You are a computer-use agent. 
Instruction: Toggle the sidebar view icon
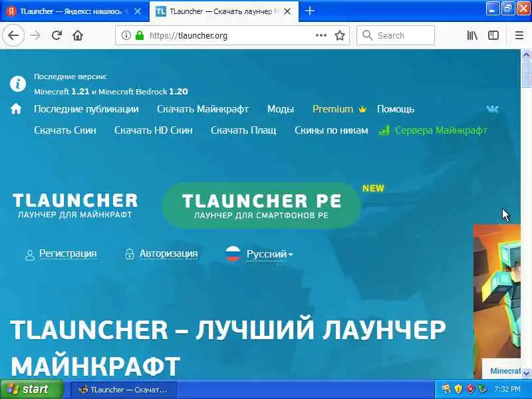(x=493, y=35)
